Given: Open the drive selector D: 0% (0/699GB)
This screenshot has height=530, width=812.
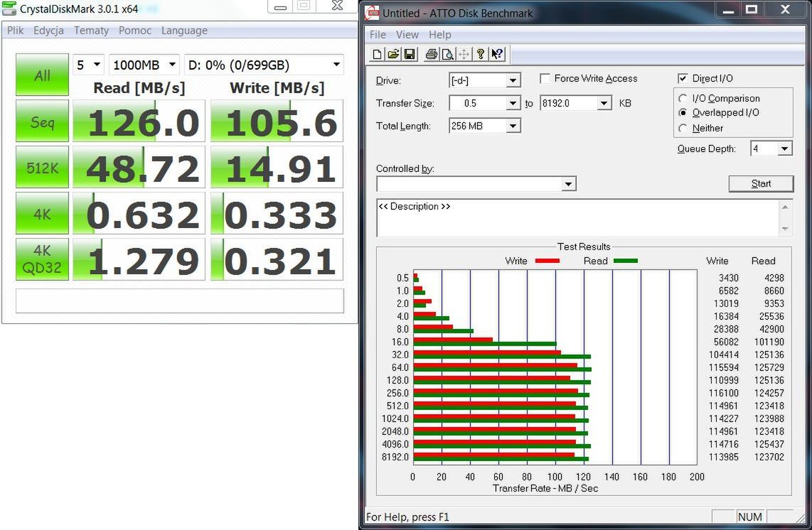Looking at the screenshot, I should tap(264, 65).
